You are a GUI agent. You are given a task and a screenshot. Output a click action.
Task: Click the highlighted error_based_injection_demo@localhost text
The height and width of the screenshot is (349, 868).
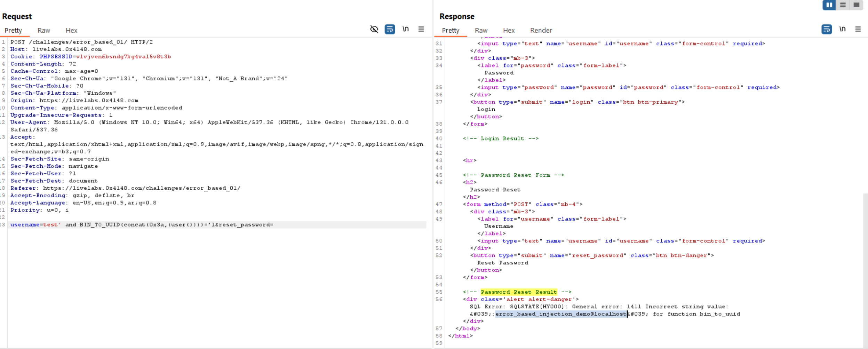pyautogui.click(x=561, y=314)
